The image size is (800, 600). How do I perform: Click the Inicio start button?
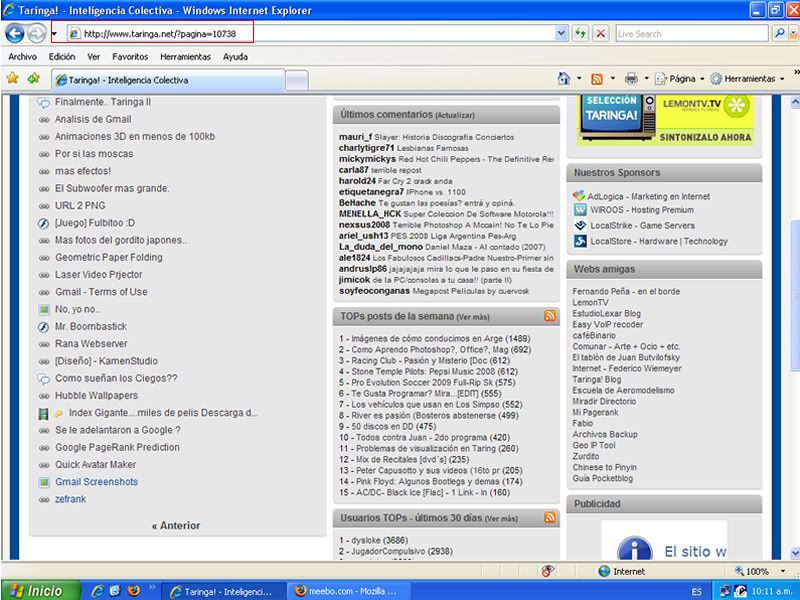(x=40, y=591)
